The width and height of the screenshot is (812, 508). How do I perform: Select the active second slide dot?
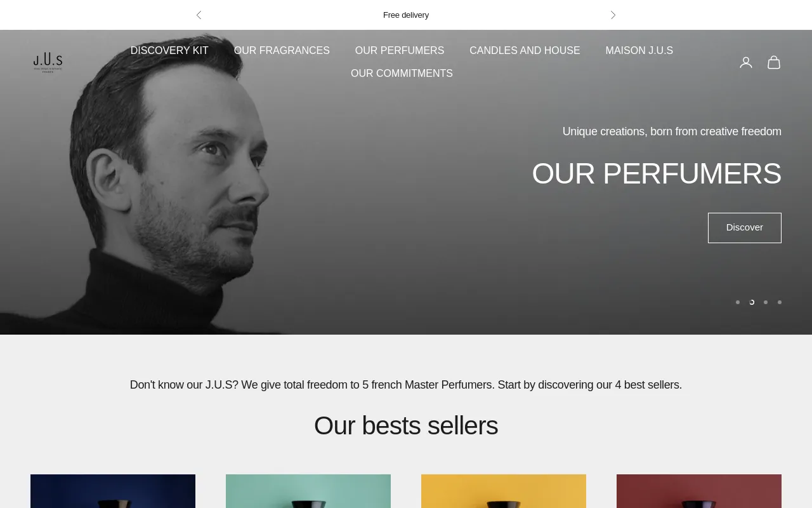pos(752,302)
